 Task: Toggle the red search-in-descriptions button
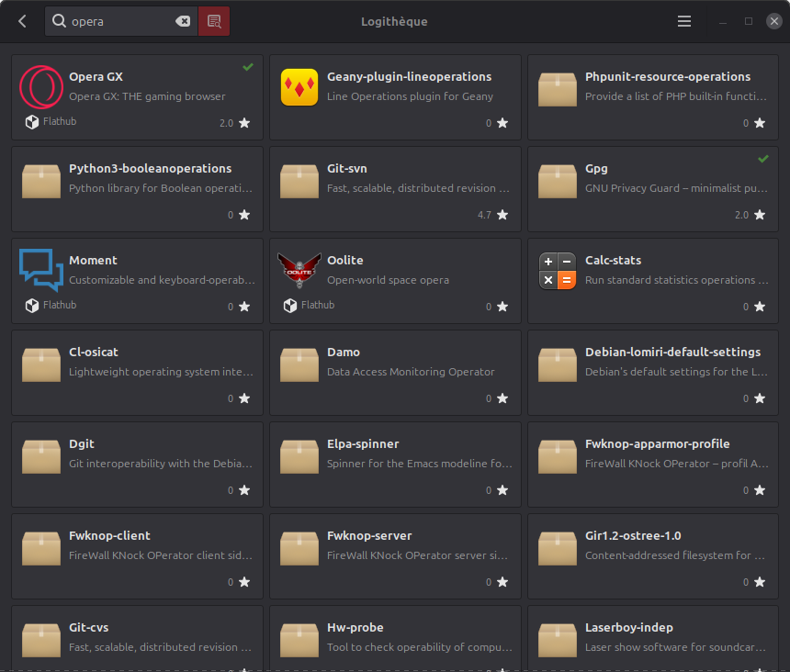214,21
